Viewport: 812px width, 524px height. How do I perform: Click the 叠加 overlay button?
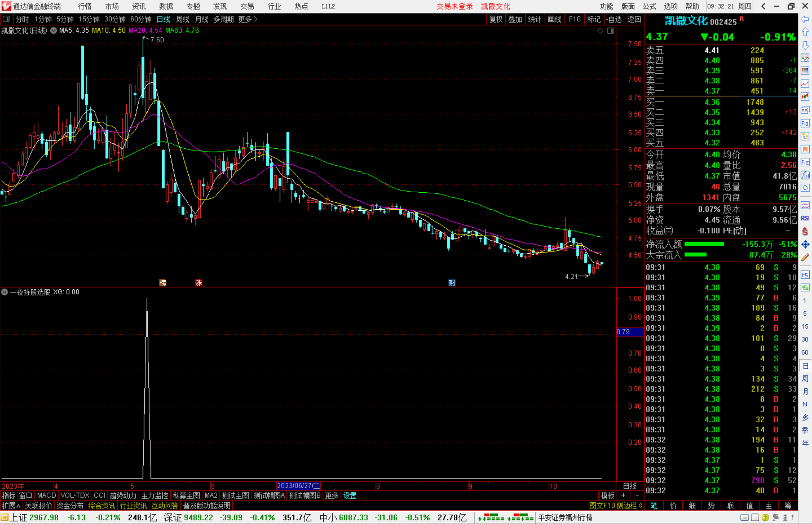(x=515, y=19)
